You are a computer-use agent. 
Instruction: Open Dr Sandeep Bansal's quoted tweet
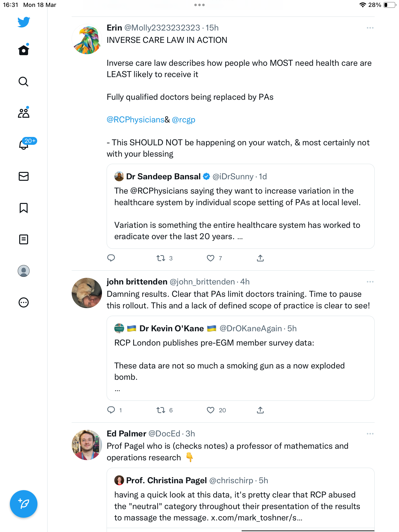click(240, 206)
